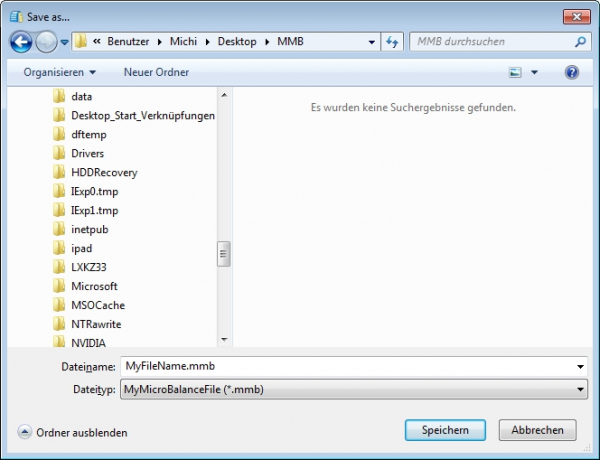Screen dimensions: 600x460
Task: Click the change view icon
Action: (x=516, y=73)
